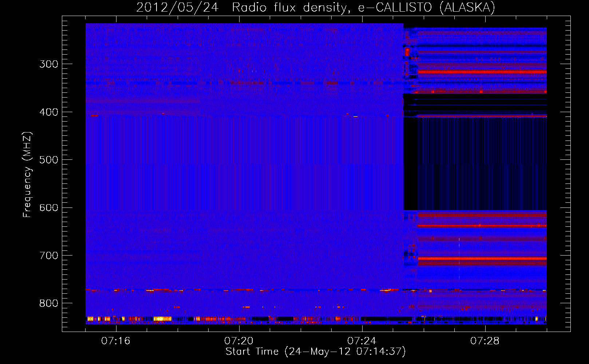This screenshot has width=589, height=364.
Task: Click the 700 frequency tick label
Action: point(49,256)
